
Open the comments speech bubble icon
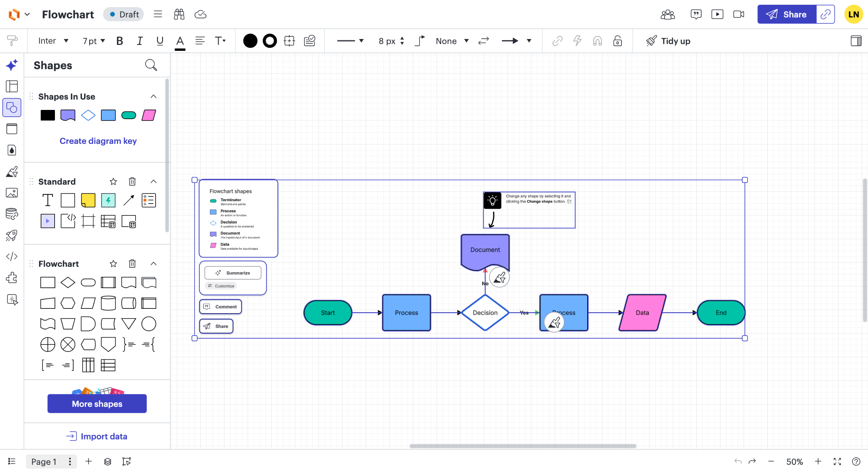click(x=696, y=14)
